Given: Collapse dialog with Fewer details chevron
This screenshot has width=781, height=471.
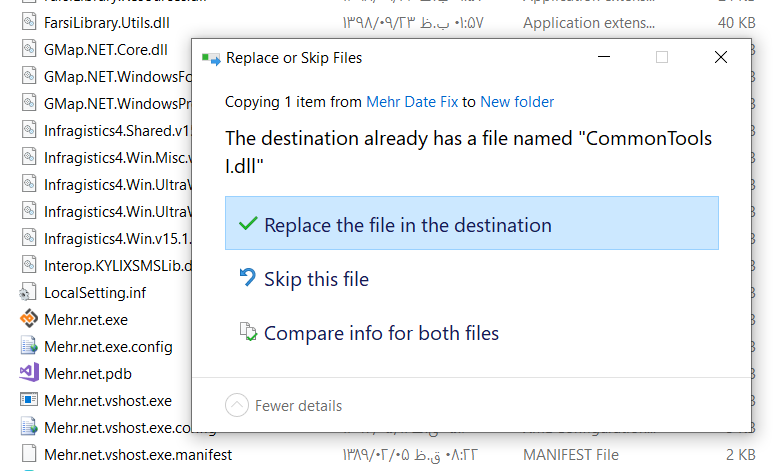Looking at the screenshot, I should point(237,405).
